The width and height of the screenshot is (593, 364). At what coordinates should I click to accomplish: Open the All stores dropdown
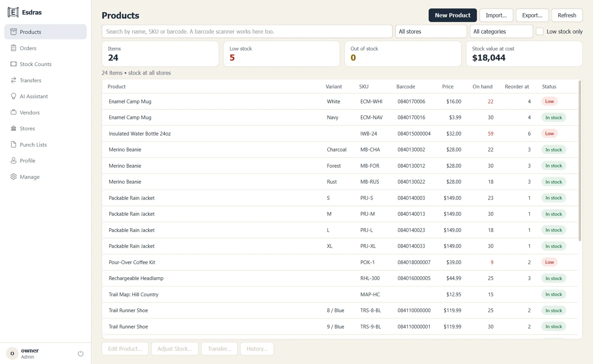[x=431, y=31]
